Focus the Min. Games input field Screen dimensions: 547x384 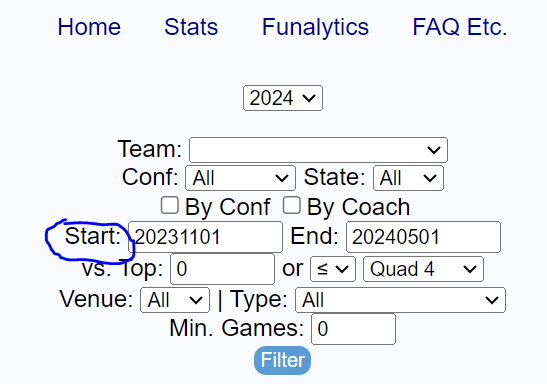[353, 329]
